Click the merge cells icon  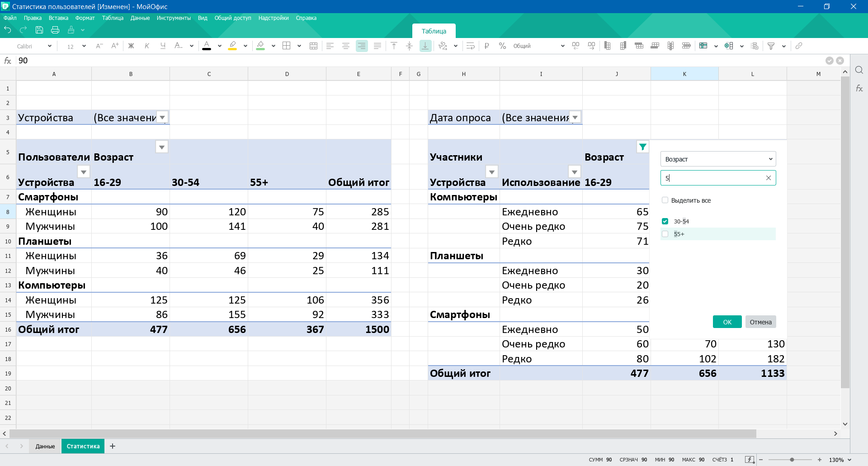(x=313, y=46)
